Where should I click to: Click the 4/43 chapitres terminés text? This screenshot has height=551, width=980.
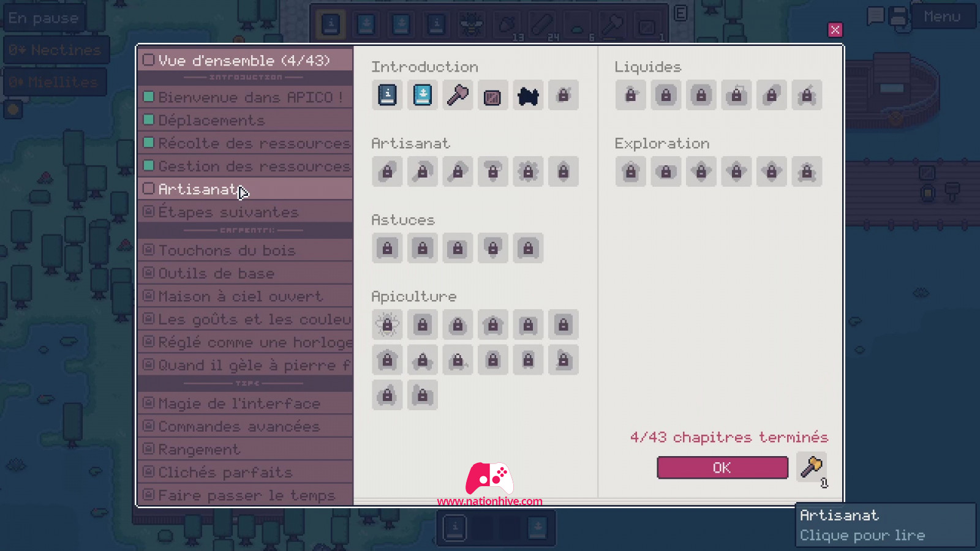tap(729, 437)
